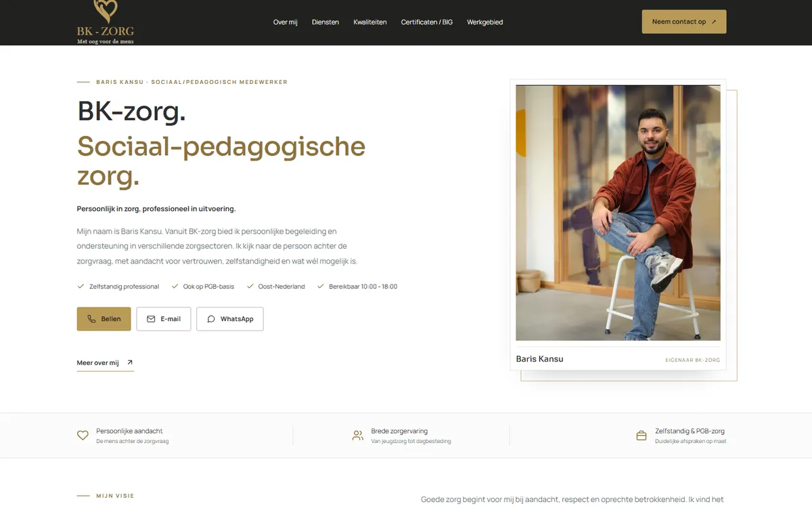Navigate to Werkgebied
This screenshot has height=508, width=812.
484,22
